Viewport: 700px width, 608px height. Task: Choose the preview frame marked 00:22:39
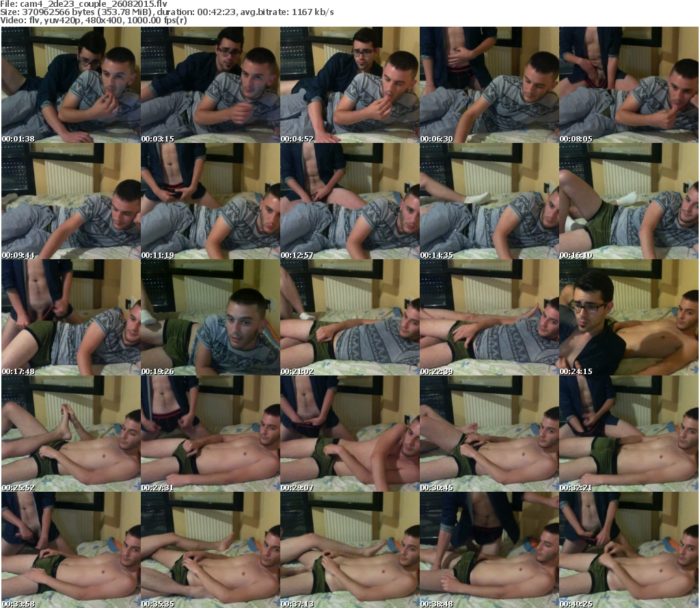[x=489, y=317]
